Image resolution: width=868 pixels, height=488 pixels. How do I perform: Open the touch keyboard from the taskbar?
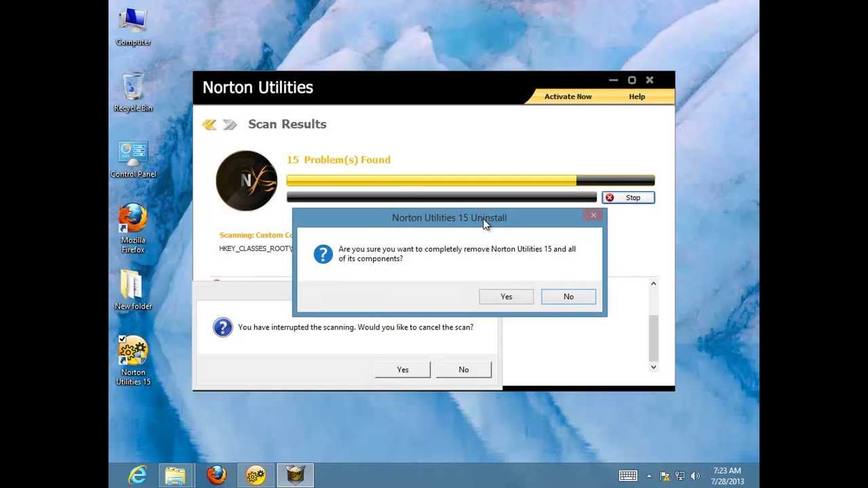click(x=627, y=476)
